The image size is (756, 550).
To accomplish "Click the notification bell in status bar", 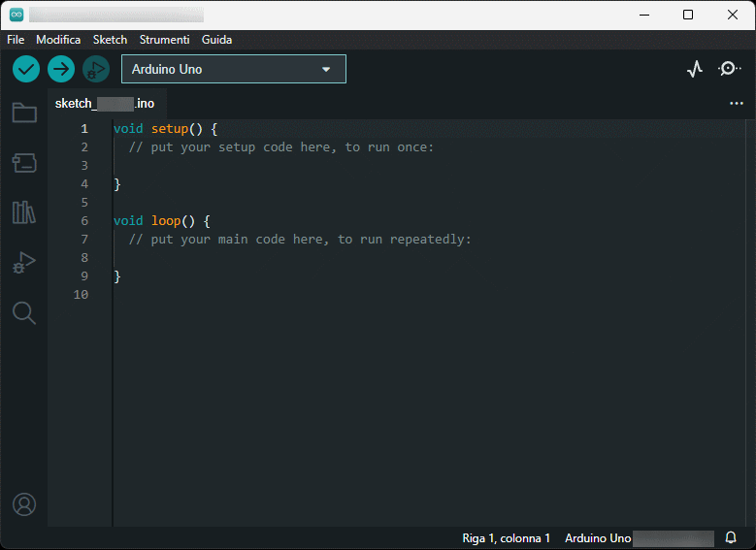I will (x=731, y=537).
